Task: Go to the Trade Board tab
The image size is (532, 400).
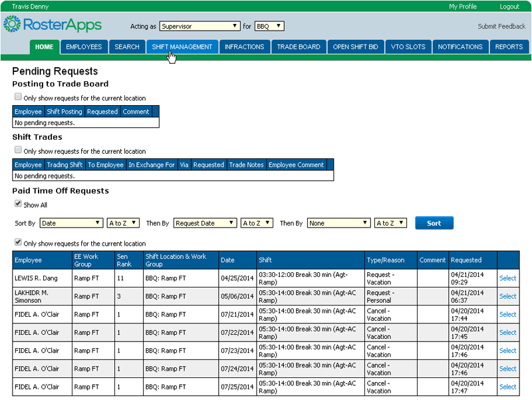Action: [x=299, y=47]
